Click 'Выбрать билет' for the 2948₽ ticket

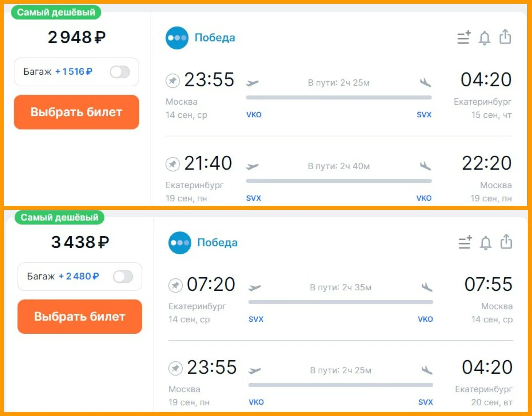pyautogui.click(x=76, y=112)
